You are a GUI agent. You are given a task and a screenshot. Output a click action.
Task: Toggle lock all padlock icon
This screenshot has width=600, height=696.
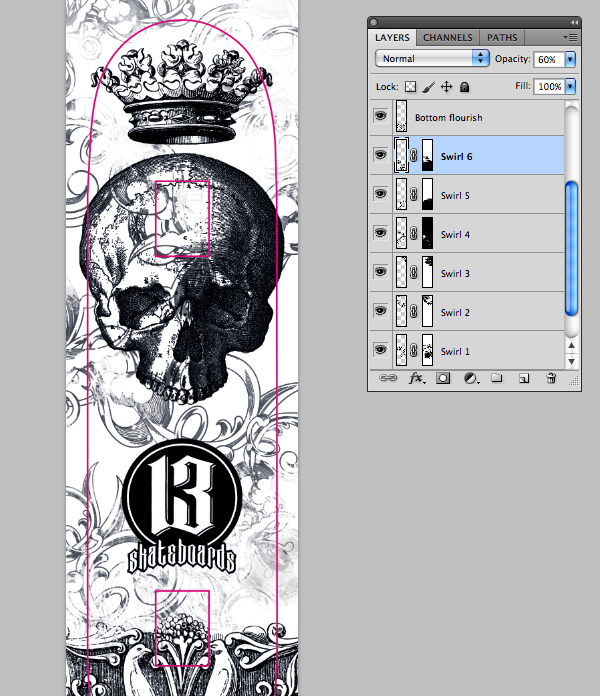[x=464, y=87]
